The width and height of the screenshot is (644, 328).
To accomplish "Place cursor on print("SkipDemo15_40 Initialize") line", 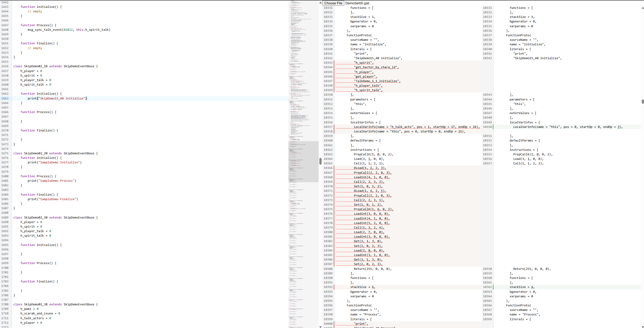I will (57, 98).
